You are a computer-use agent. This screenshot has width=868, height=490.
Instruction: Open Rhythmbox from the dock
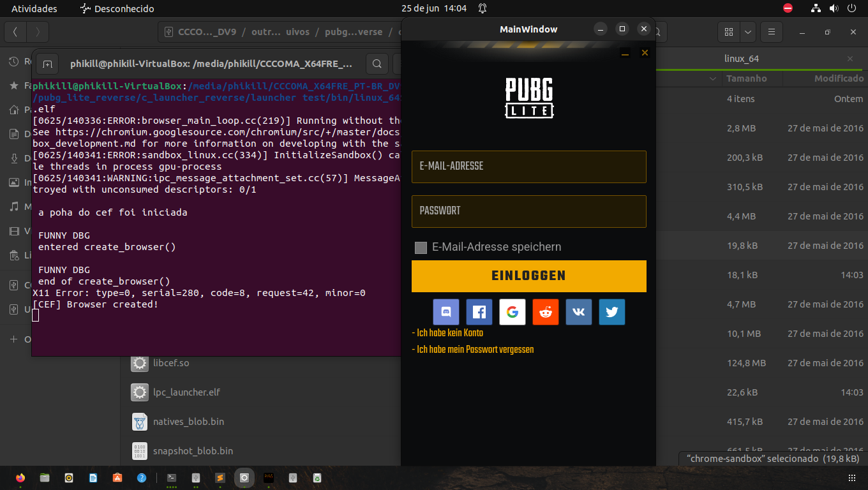[69, 477]
